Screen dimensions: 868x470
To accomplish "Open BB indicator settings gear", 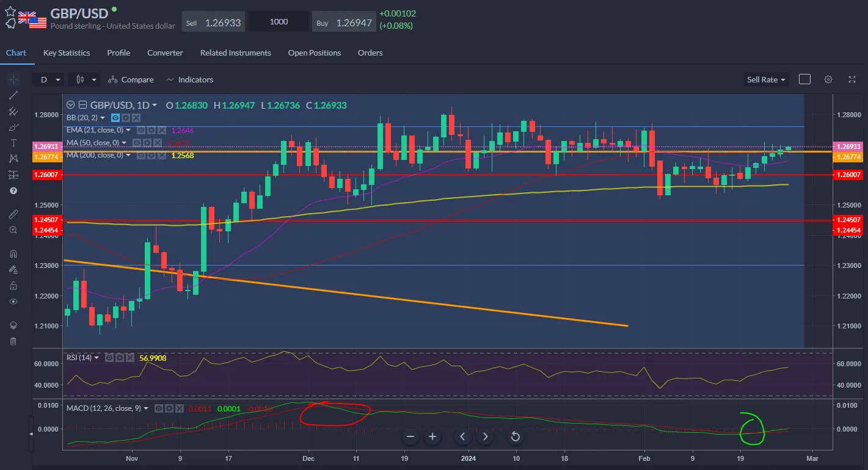I will pyautogui.click(x=126, y=118).
